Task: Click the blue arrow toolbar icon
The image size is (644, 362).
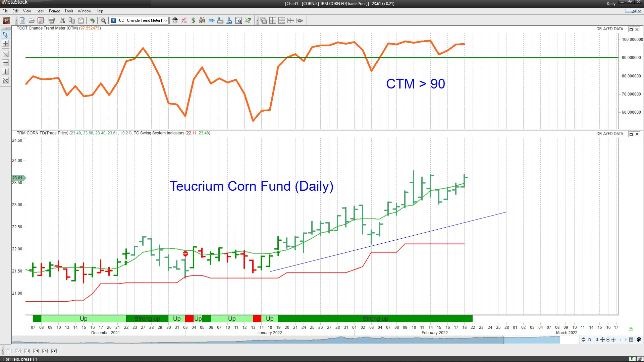Action: point(211,20)
